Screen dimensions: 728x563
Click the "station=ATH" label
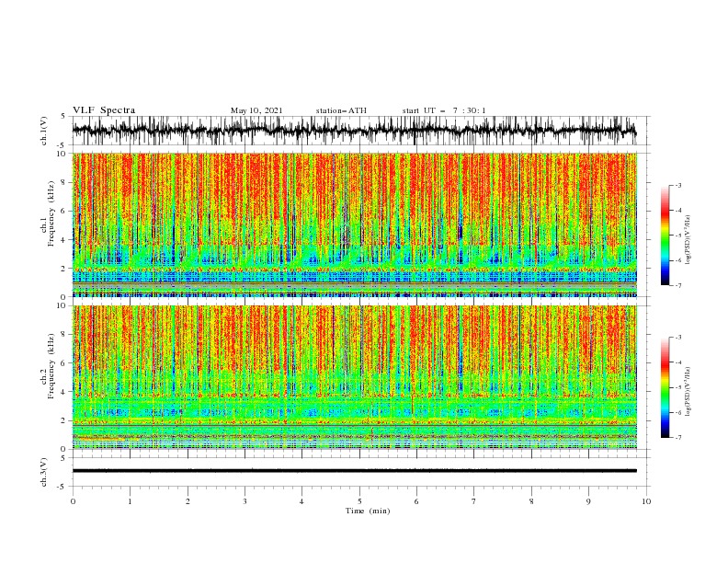click(341, 110)
